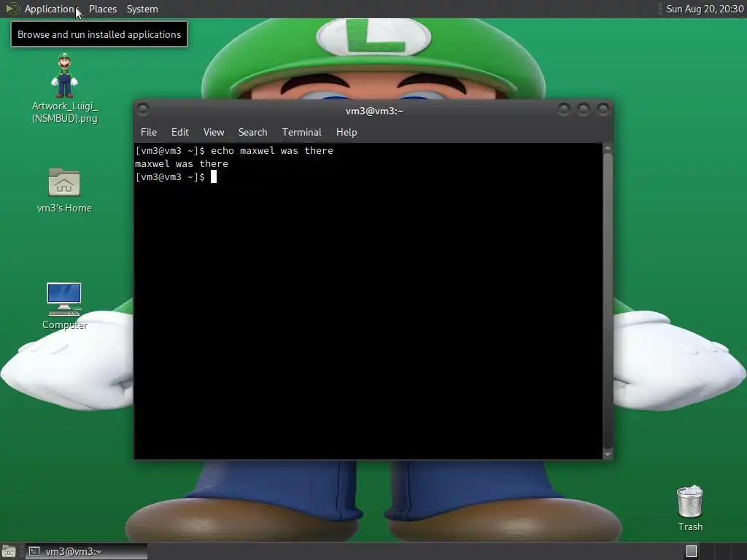Click the workspace switcher box in bottom panel
747x560 pixels.
tap(692, 551)
